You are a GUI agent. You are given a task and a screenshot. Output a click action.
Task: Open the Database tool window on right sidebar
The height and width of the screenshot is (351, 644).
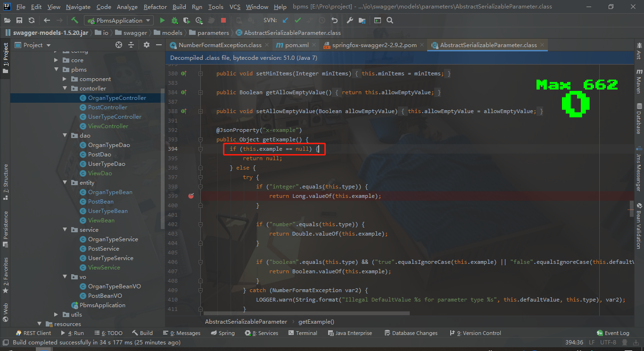pos(639,118)
